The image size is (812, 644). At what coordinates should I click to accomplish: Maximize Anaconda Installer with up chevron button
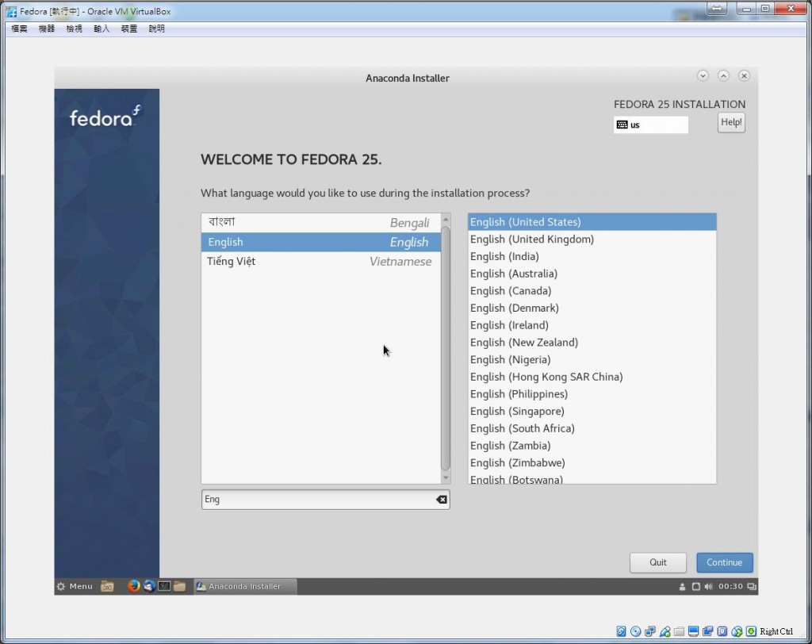723,75
